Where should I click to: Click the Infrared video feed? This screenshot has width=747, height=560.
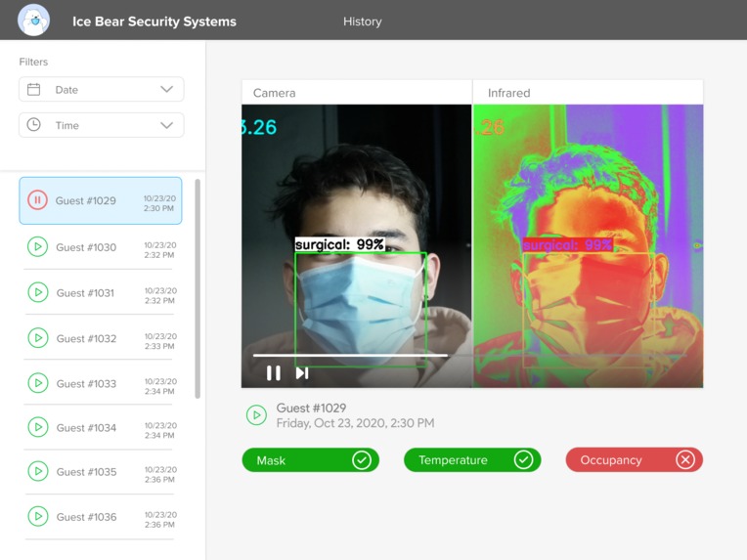[x=588, y=245]
